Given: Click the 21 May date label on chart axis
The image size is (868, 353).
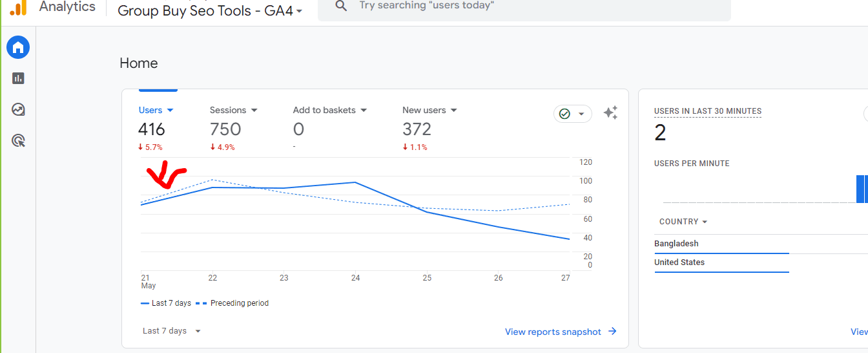Looking at the screenshot, I should [149, 282].
